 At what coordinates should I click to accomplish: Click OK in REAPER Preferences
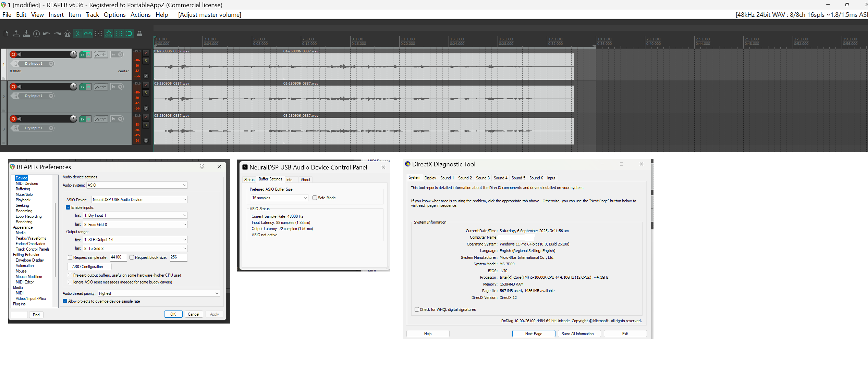pos(173,314)
